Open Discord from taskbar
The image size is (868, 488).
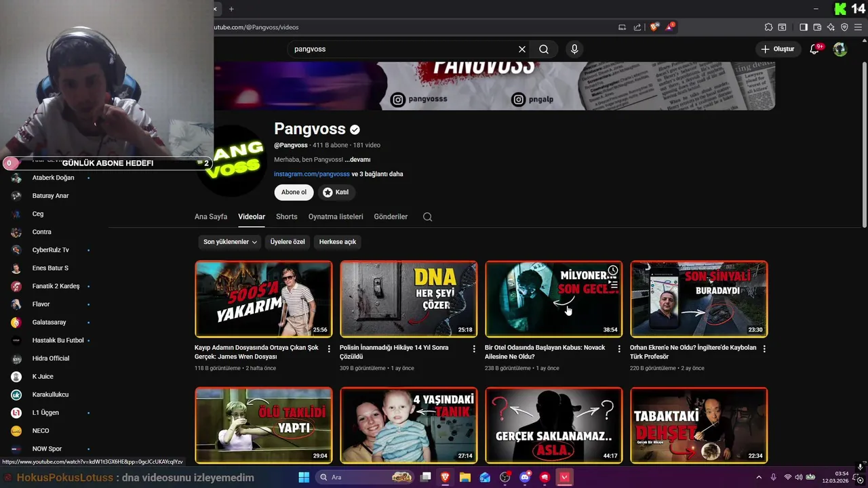tap(525, 477)
